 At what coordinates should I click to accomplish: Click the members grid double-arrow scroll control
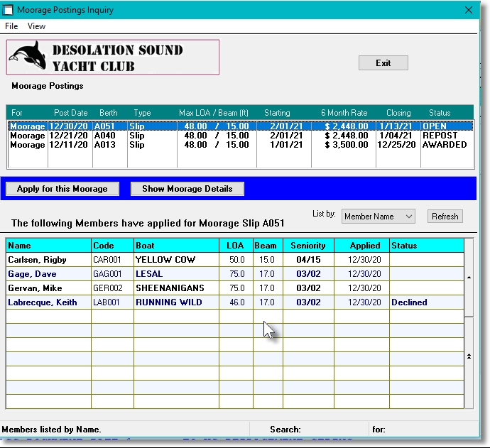[x=469, y=356]
